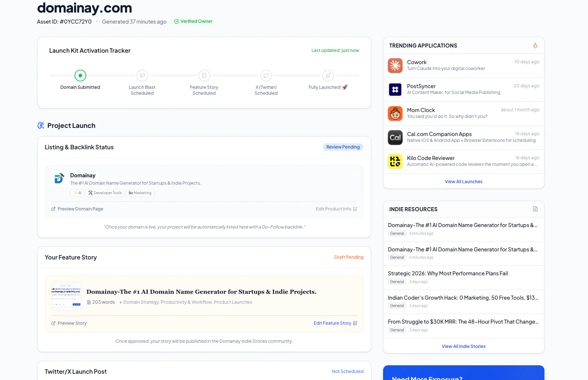The width and height of the screenshot is (588, 380).
Task: Click the Draft Pending status label
Action: (x=349, y=257)
